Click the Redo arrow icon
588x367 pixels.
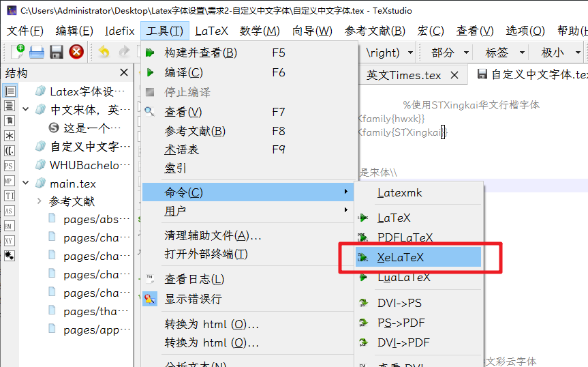[124, 52]
